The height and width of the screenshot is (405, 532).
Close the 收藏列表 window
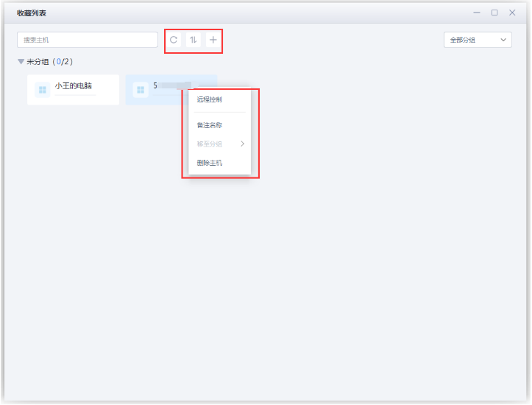tap(512, 13)
